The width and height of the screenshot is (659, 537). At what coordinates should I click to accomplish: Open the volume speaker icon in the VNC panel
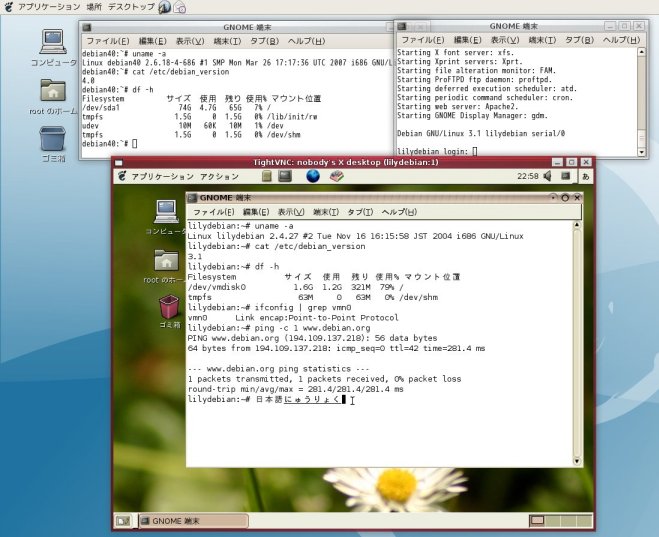547,176
